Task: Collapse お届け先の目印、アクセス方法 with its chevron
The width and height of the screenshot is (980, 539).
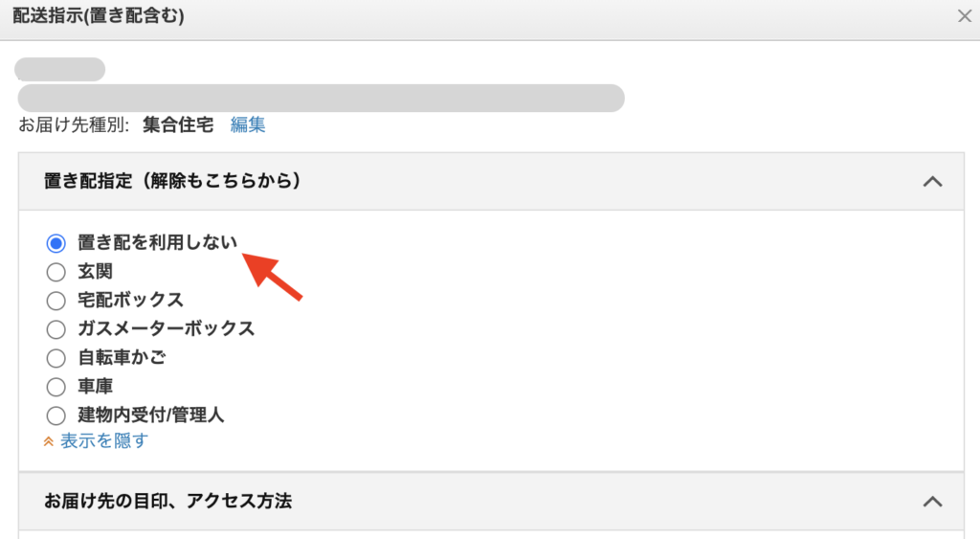Action: pos(932,501)
